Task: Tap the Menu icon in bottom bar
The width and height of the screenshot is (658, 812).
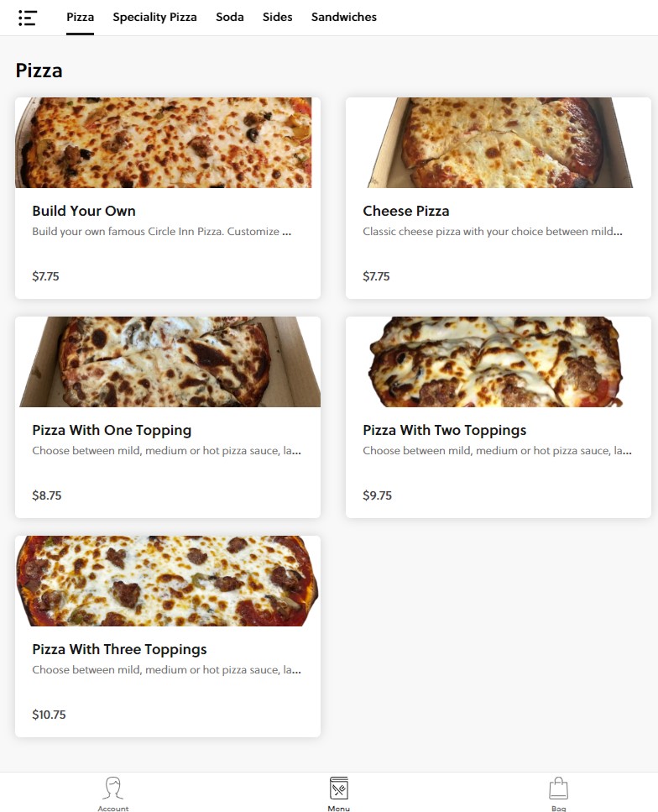Action: click(338, 788)
